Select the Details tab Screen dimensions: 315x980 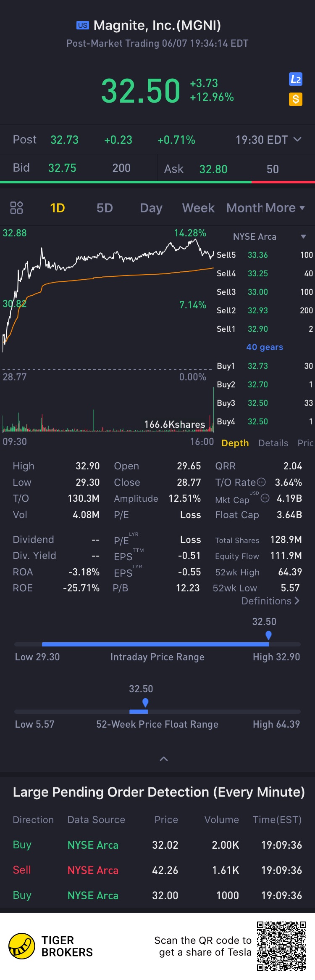click(x=273, y=443)
